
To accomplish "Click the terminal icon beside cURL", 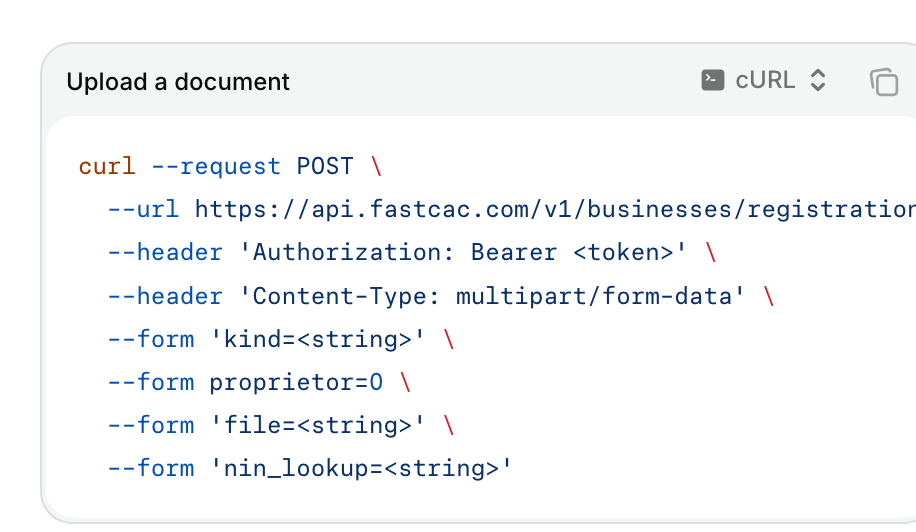I will 713,80.
